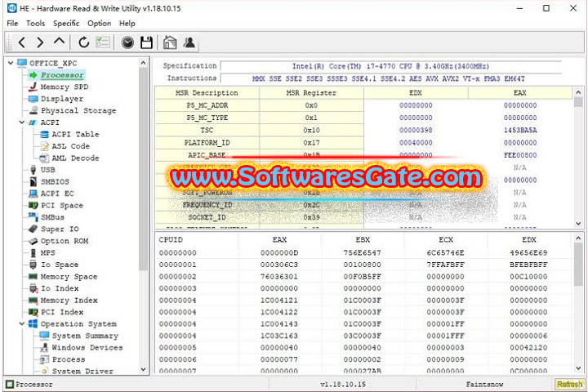Image resolution: width=588 pixels, height=392 pixels.
Task: Click the MSR table scroll down arrow
Action: pyautogui.click(x=578, y=224)
